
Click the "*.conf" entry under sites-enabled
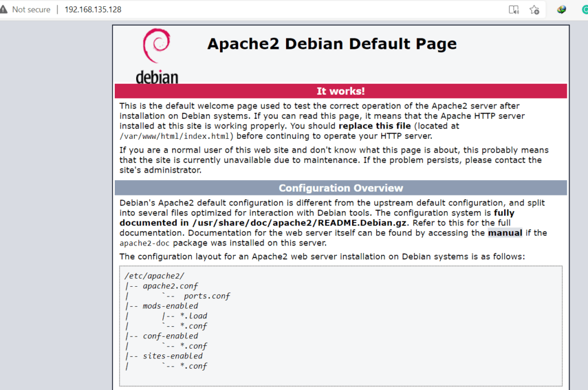point(194,366)
